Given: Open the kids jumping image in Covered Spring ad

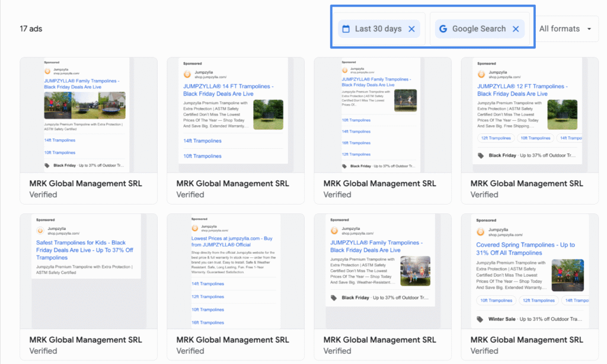Looking at the screenshot, I should click(x=567, y=275).
